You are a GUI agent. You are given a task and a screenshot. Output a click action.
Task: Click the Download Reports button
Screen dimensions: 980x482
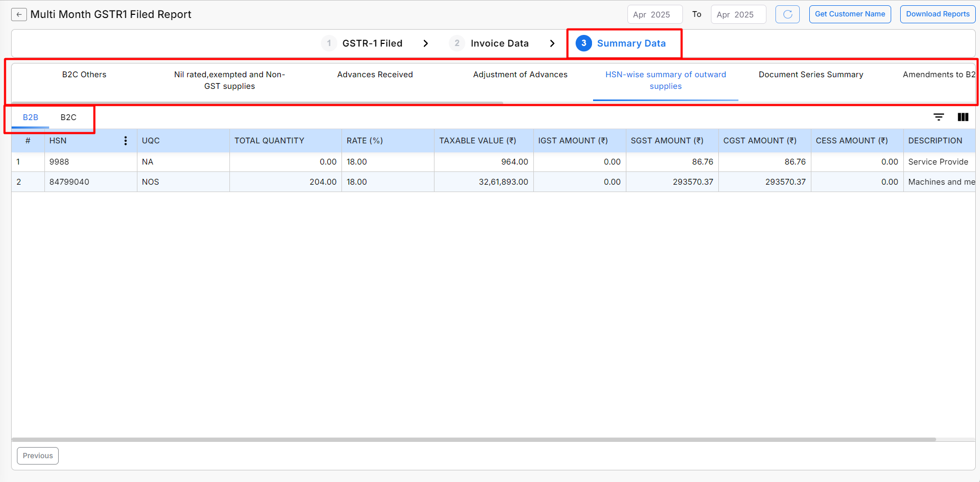(937, 14)
